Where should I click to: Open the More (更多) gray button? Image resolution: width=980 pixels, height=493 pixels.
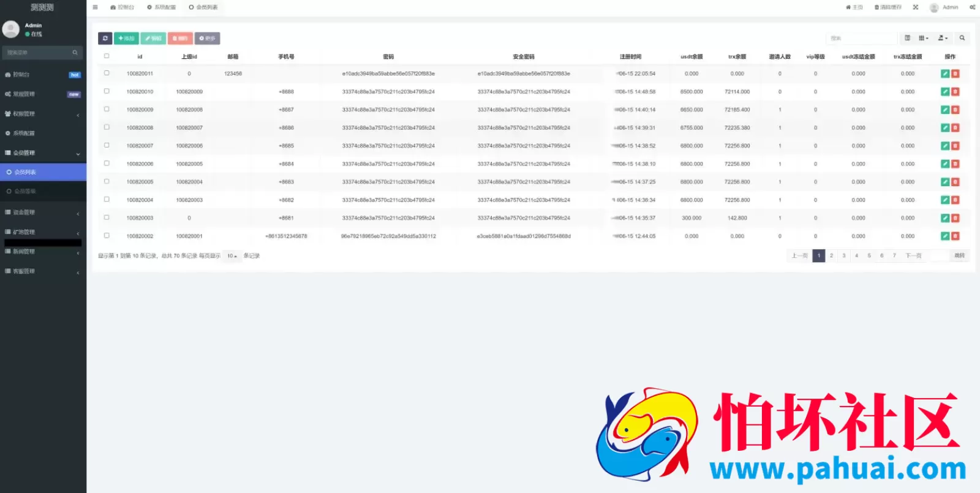coord(207,38)
